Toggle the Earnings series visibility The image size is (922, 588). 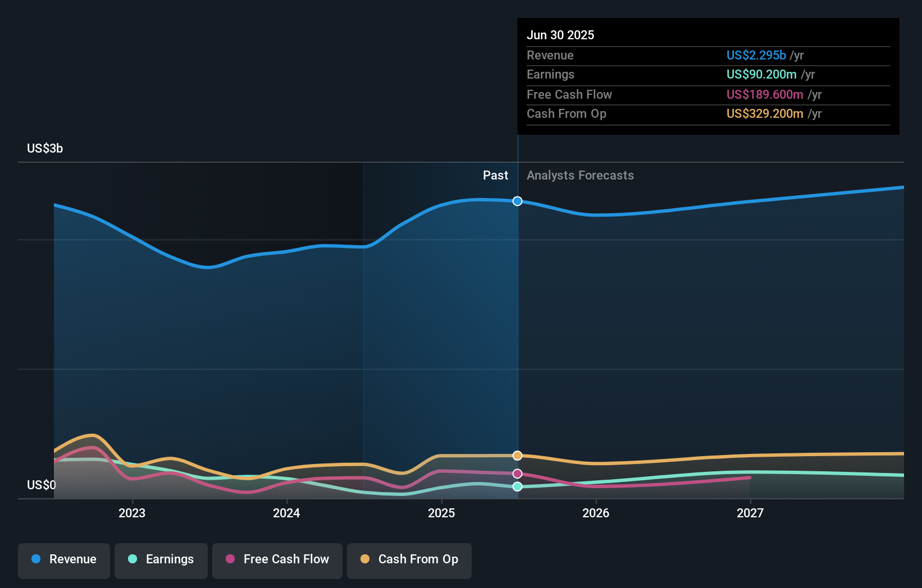pyautogui.click(x=161, y=559)
